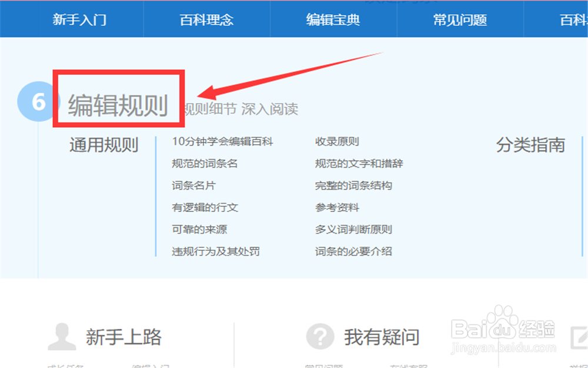Open the 百科理念 menu item
This screenshot has width=588, height=368.
coord(206,19)
